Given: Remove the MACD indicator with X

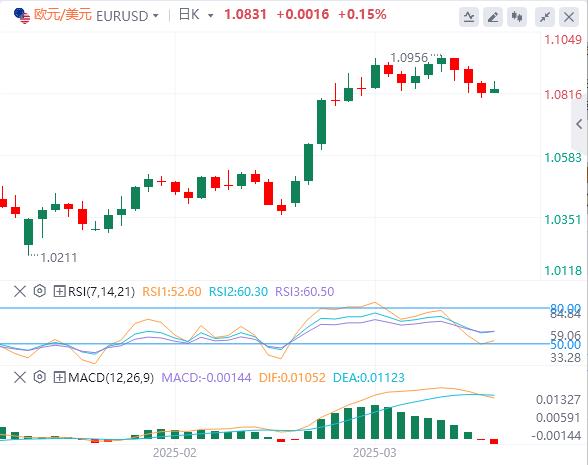Looking at the screenshot, I should (x=20, y=377).
